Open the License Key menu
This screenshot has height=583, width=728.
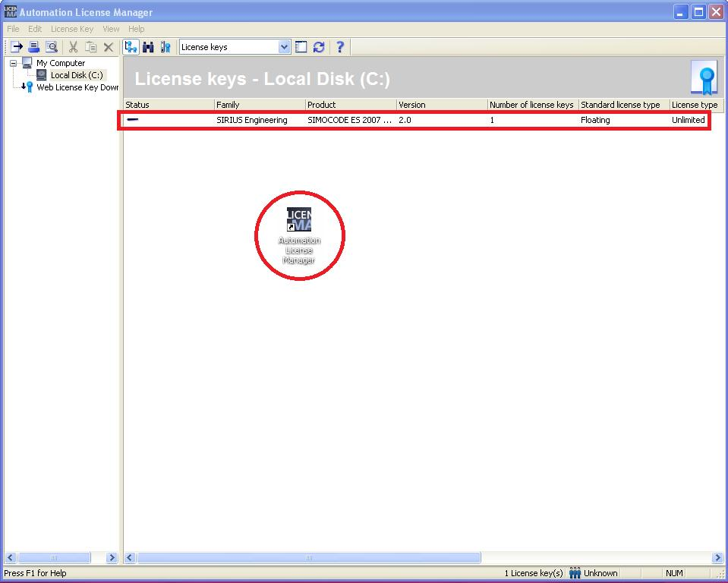(x=72, y=29)
